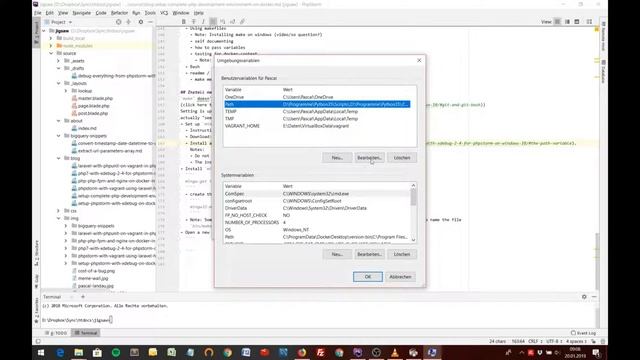This screenshot has width=640, height=360.
Task: Open Database side tool window
Action: pos(603,72)
